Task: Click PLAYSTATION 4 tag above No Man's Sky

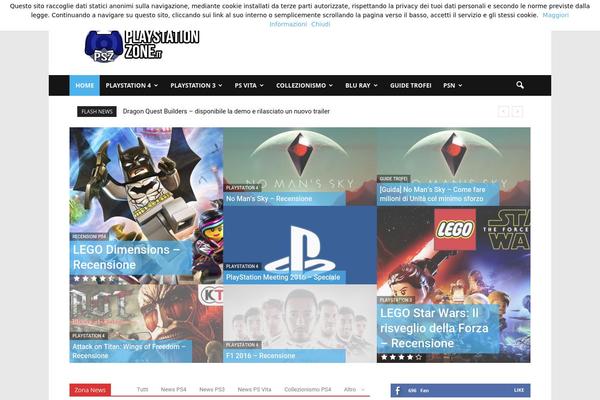Action: tap(242, 188)
